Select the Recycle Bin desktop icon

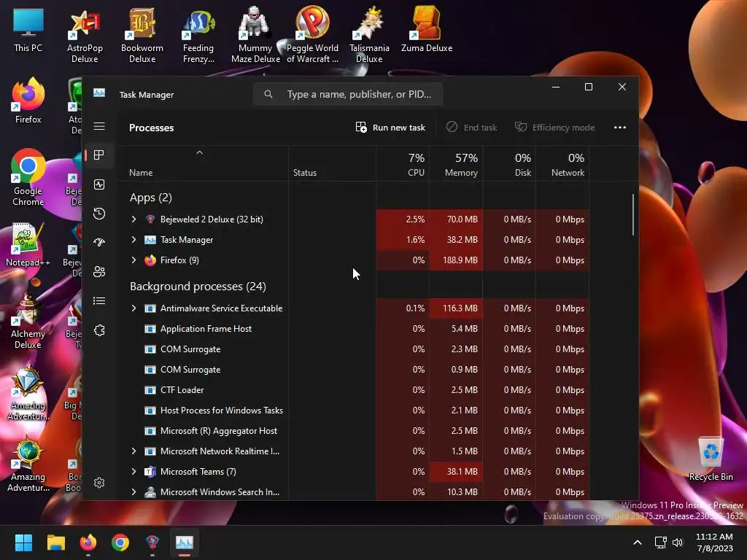(711, 459)
